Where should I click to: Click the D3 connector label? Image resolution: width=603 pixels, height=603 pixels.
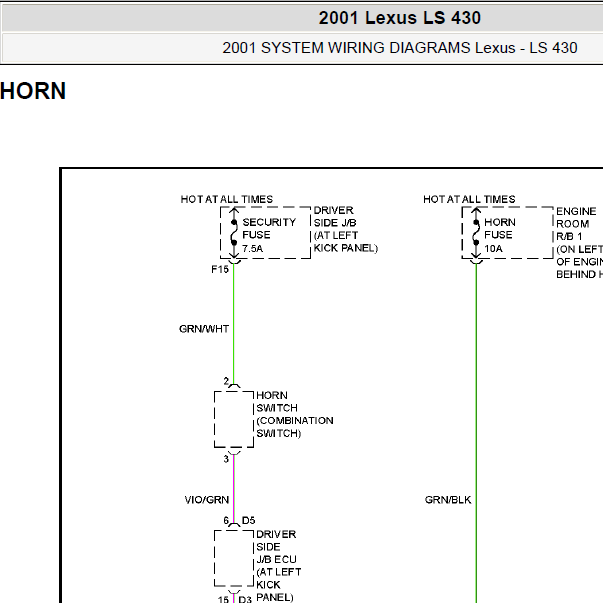[245, 599]
